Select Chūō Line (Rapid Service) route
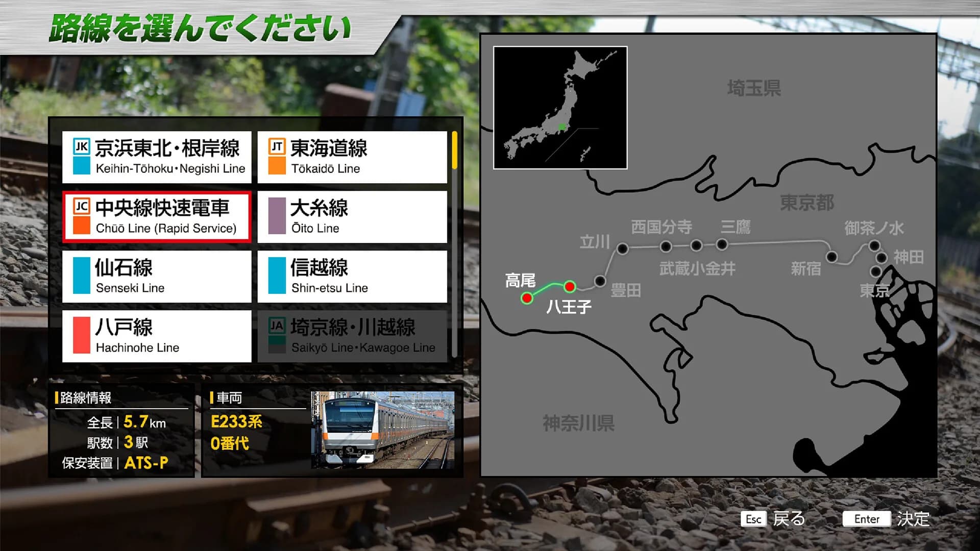Image resolution: width=980 pixels, height=551 pixels. (157, 217)
